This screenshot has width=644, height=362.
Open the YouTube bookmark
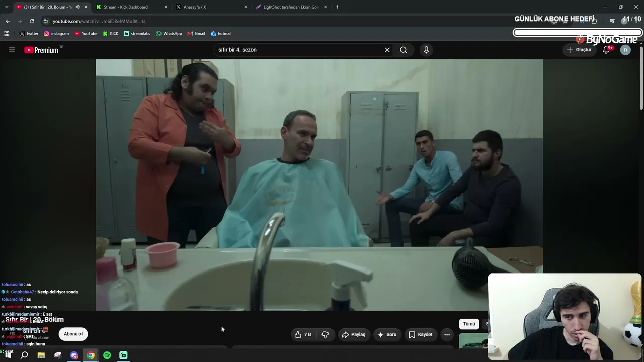[86, 34]
